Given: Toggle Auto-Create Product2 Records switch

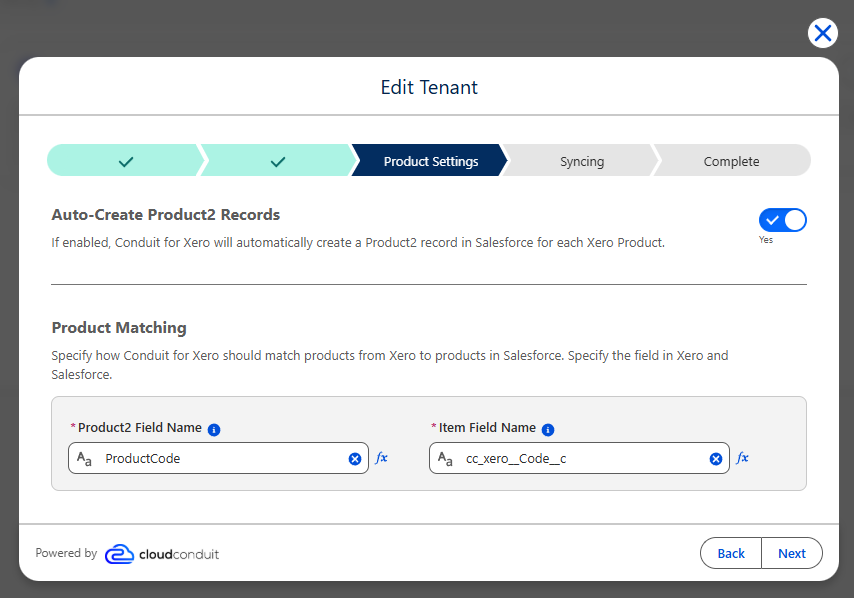Looking at the screenshot, I should click(x=783, y=220).
